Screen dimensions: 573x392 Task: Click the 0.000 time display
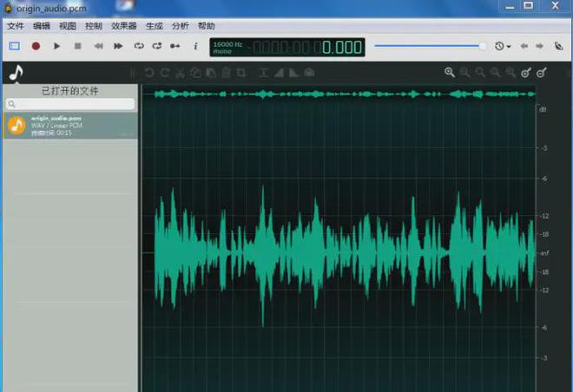coord(342,48)
